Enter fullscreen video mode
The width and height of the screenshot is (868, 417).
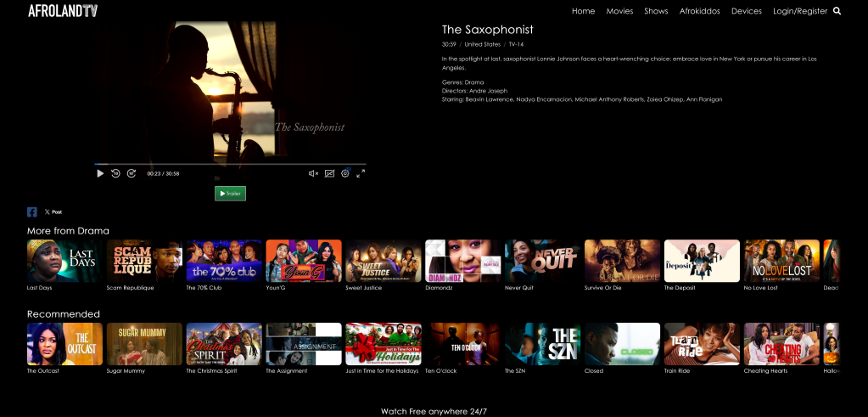point(361,173)
